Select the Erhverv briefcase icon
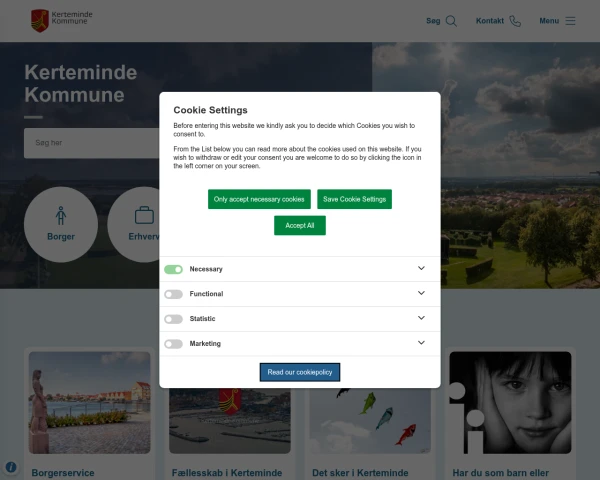 tap(144, 215)
